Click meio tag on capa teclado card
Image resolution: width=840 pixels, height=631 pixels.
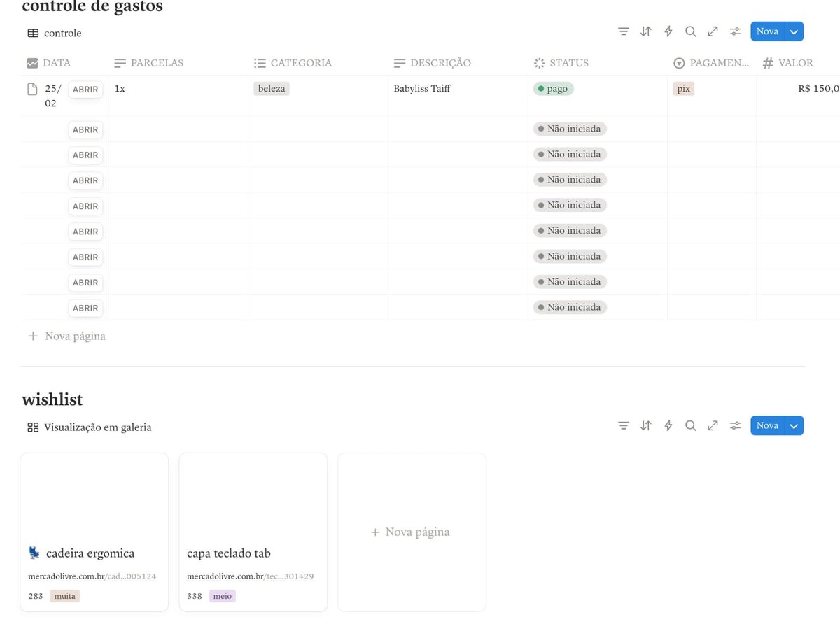[x=223, y=596]
